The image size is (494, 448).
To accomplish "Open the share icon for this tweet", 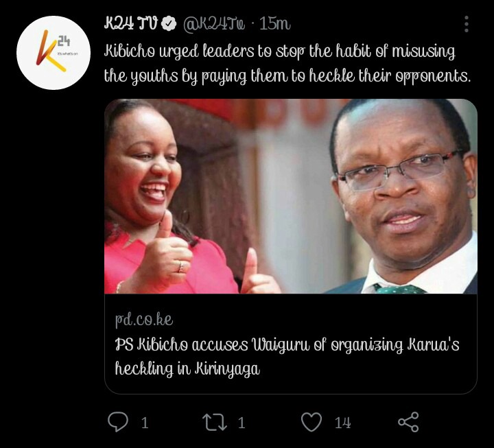I will pyautogui.click(x=408, y=422).
